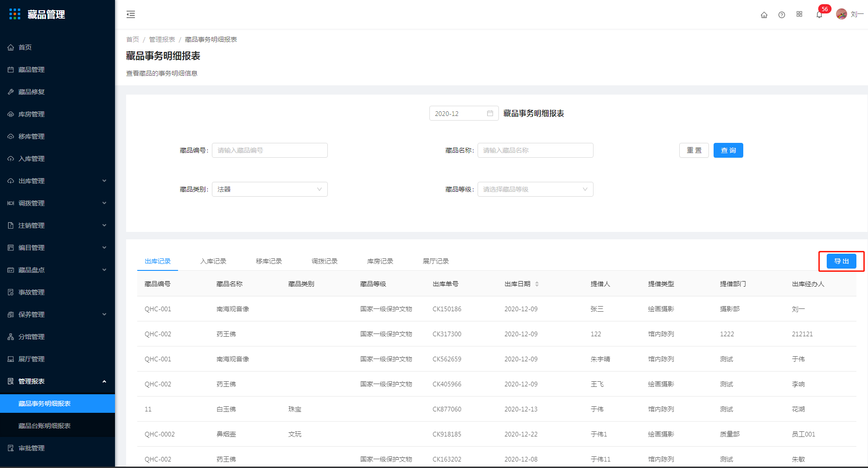
Task: Click the 出库管理 cloud icon
Action: point(11,181)
